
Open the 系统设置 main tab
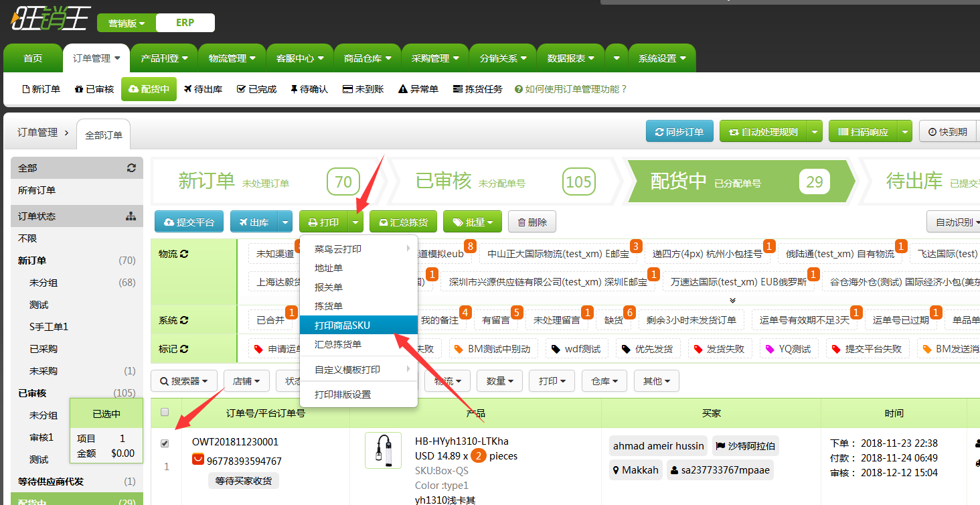point(662,58)
